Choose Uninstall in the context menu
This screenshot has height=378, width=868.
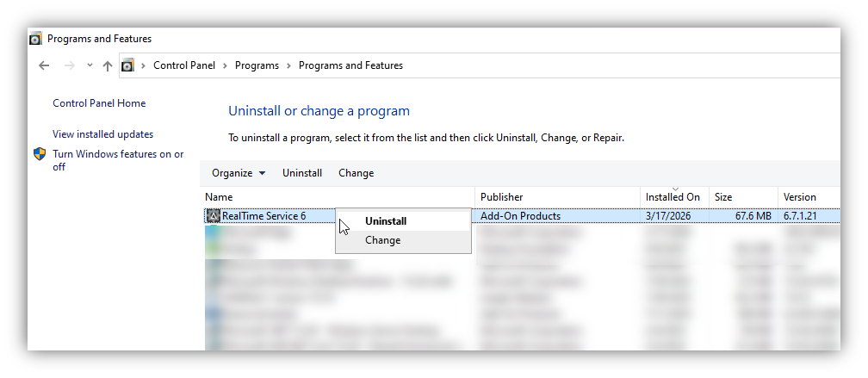point(404,220)
